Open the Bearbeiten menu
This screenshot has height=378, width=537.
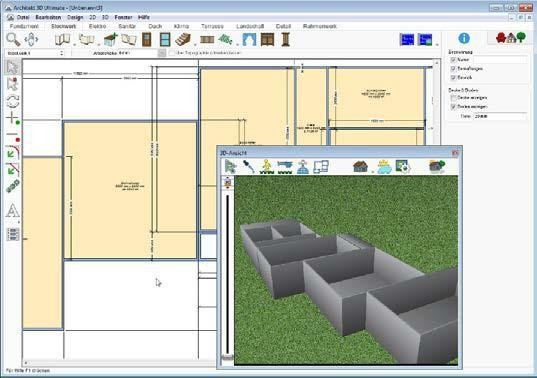tap(48, 17)
